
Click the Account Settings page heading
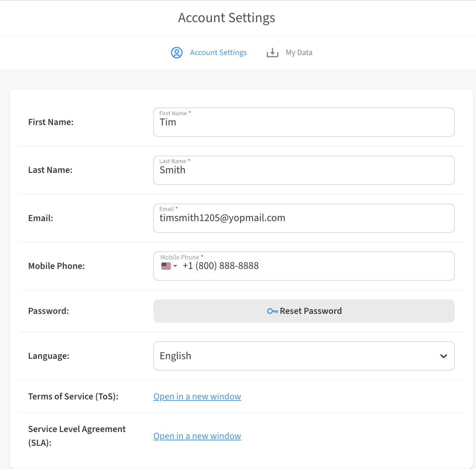tap(226, 18)
